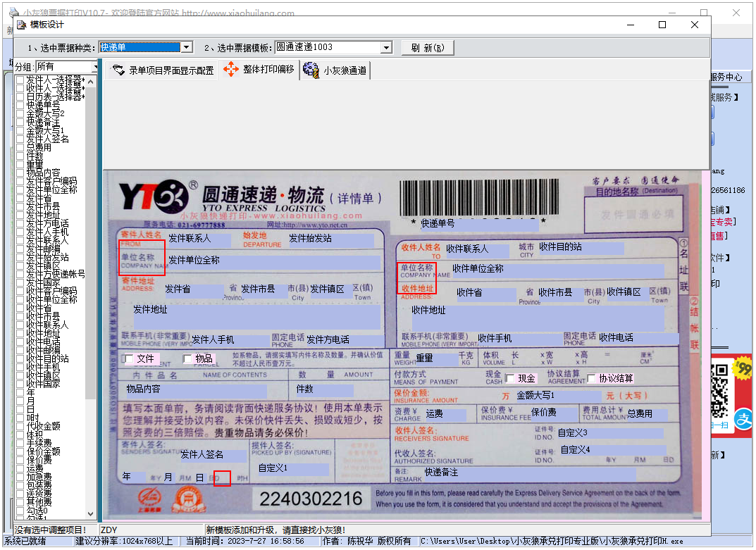Screen dimensions: 756x550
Task: Click the 模板设计 window title icon
Action: point(22,25)
